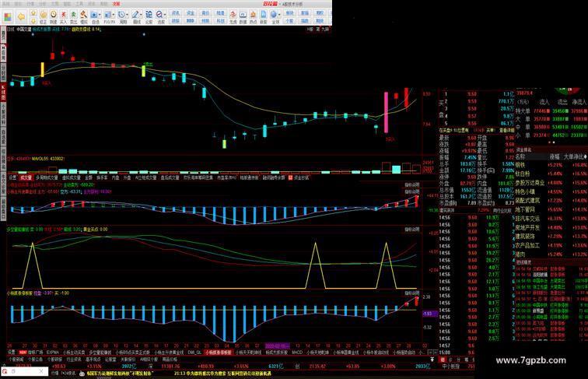Select 地下管网 row in ranking list
Screen dimensions: 588x379
click(x=551, y=210)
